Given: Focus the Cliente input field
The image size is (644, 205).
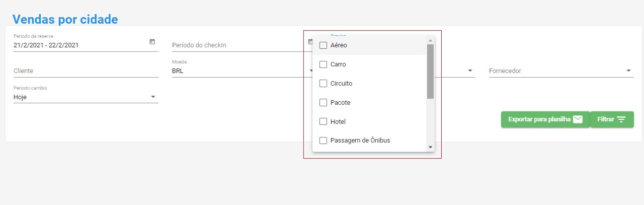Looking at the screenshot, I should pos(86,71).
